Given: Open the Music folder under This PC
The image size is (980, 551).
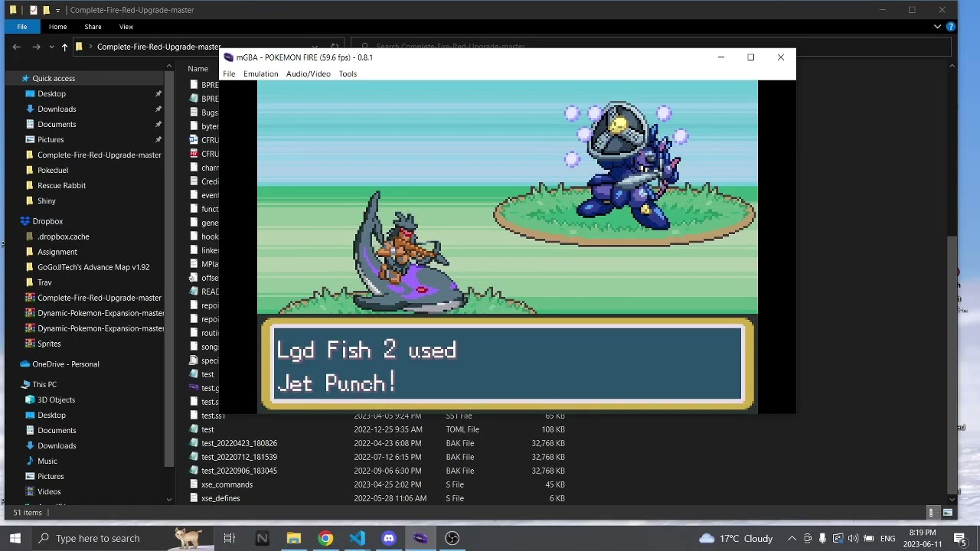Looking at the screenshot, I should point(47,461).
